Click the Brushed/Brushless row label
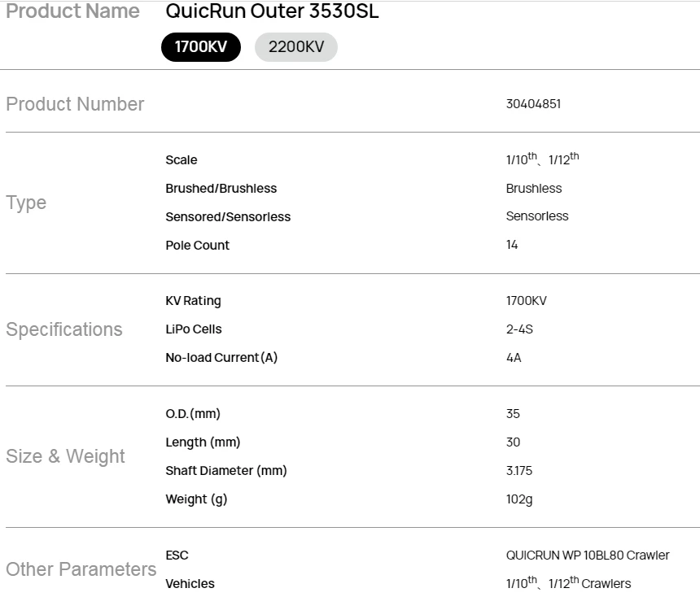Viewport: 700px width, 610px height. coord(221,189)
